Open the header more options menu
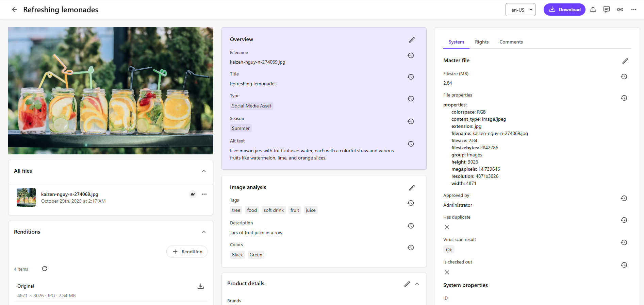Image resolution: width=644 pixels, height=305 pixels. [x=634, y=10]
